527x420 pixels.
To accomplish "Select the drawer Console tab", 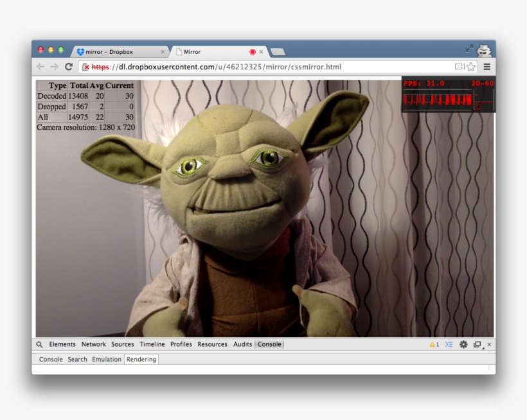I will point(51,359).
